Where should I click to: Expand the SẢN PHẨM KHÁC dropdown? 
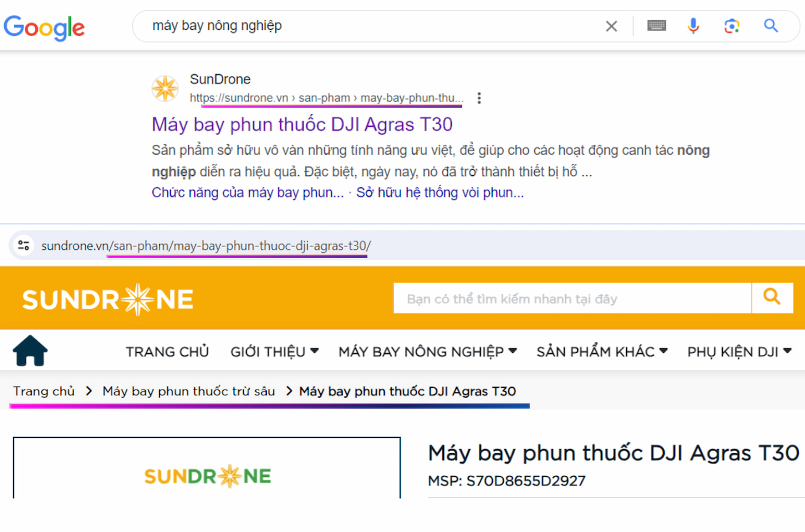pyautogui.click(x=601, y=352)
